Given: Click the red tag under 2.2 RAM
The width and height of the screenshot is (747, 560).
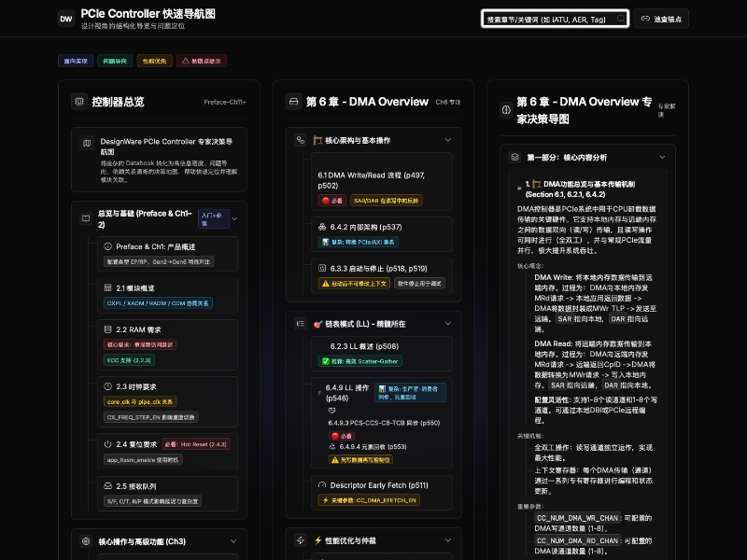Looking at the screenshot, I should pyautogui.click(x=140, y=344).
